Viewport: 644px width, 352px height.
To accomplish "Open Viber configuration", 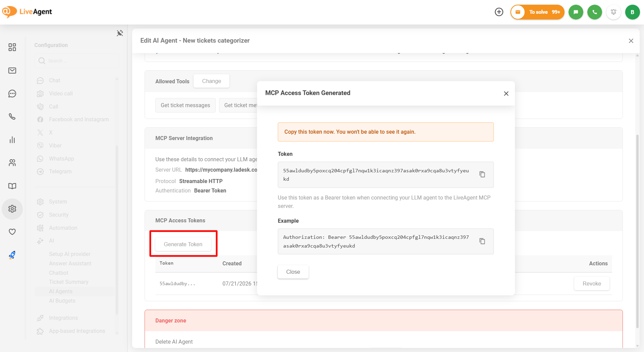I will 55,146.
